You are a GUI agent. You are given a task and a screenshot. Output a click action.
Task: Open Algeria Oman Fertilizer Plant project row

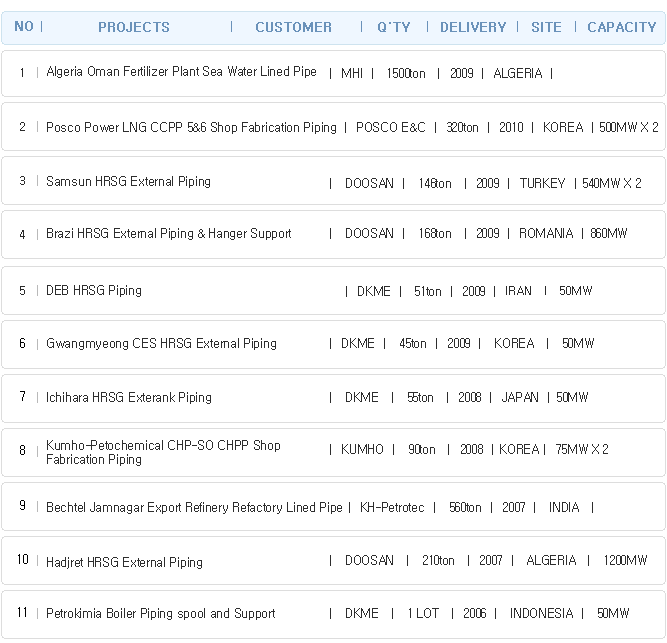click(x=334, y=74)
